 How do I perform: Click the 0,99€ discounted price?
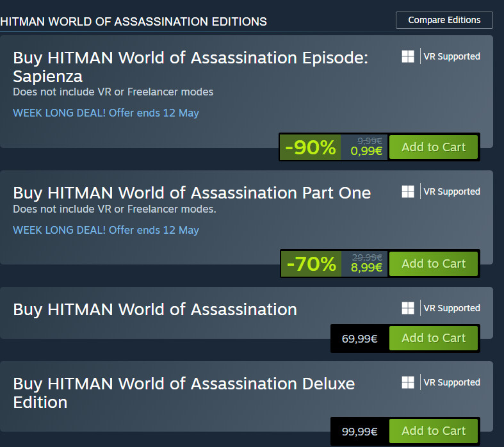click(366, 152)
